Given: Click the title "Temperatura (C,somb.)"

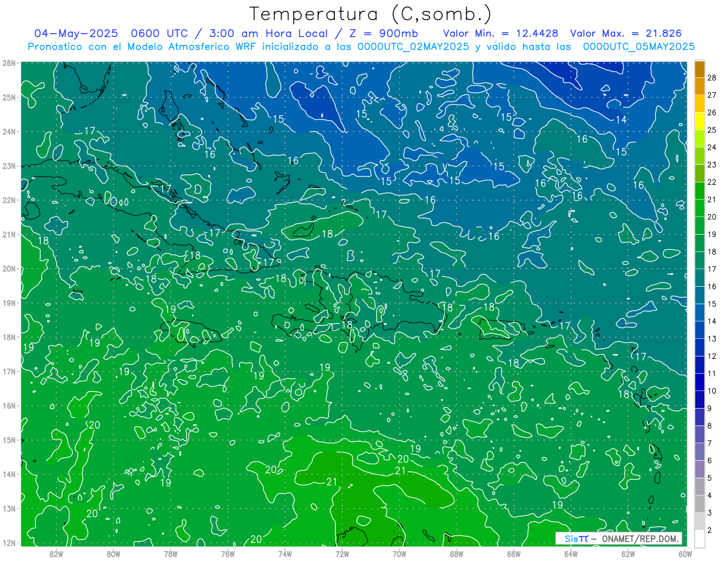Looking at the screenshot, I should point(371,14).
